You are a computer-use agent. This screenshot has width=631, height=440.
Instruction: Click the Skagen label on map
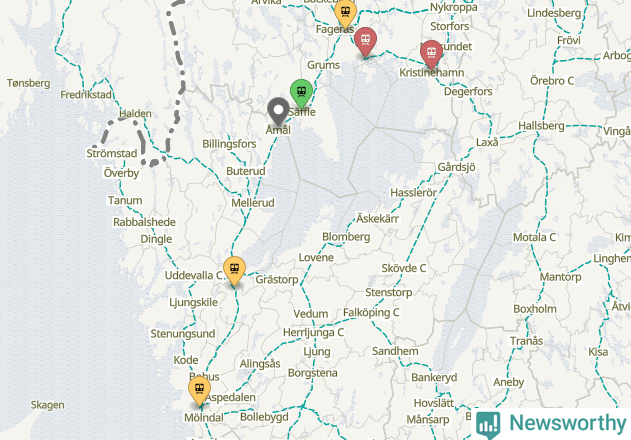[x=47, y=405]
